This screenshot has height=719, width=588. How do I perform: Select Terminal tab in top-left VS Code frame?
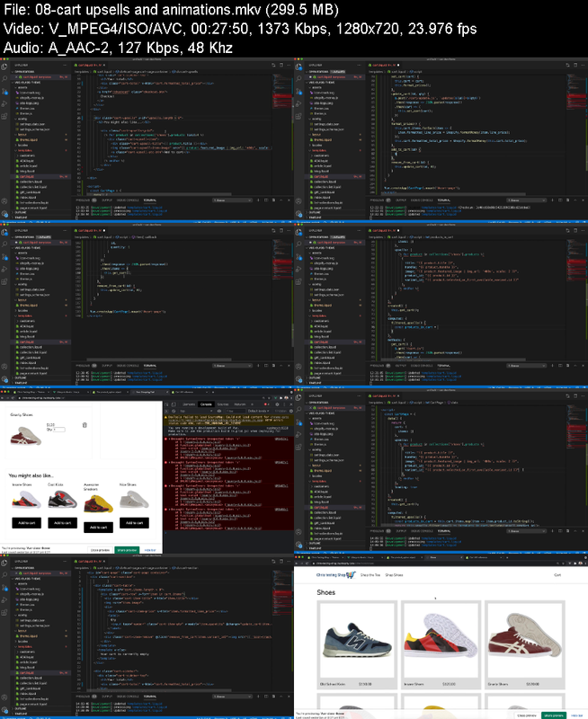(x=150, y=200)
